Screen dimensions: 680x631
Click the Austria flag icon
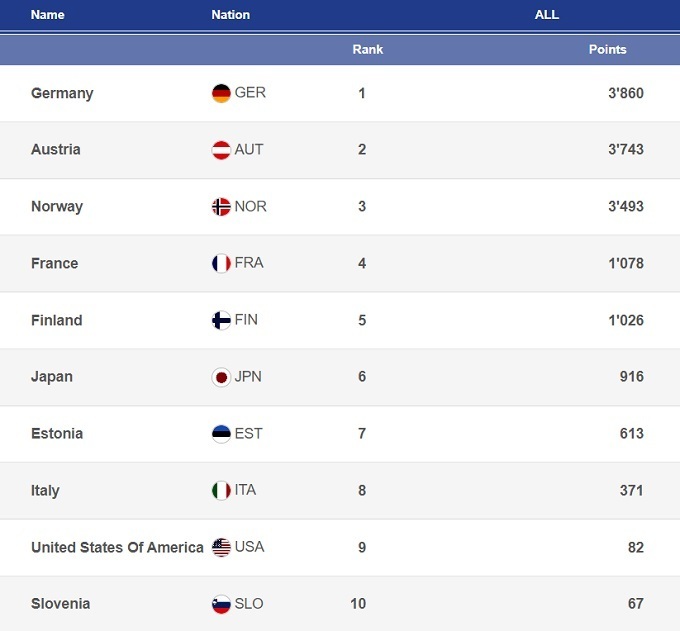[221, 150]
